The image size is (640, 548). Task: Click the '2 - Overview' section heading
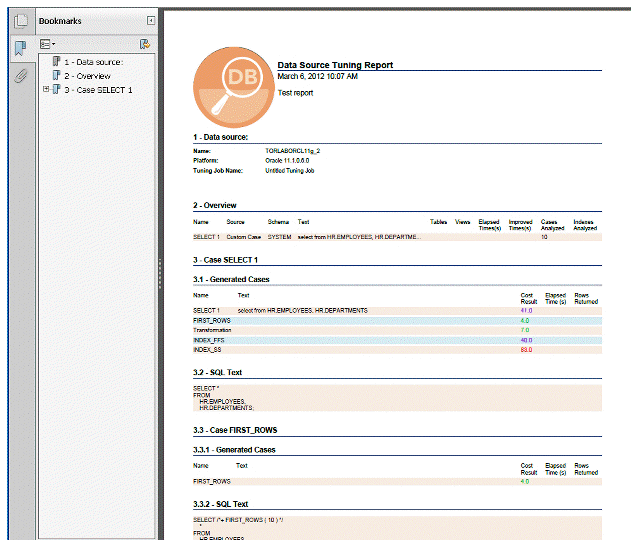(x=215, y=205)
